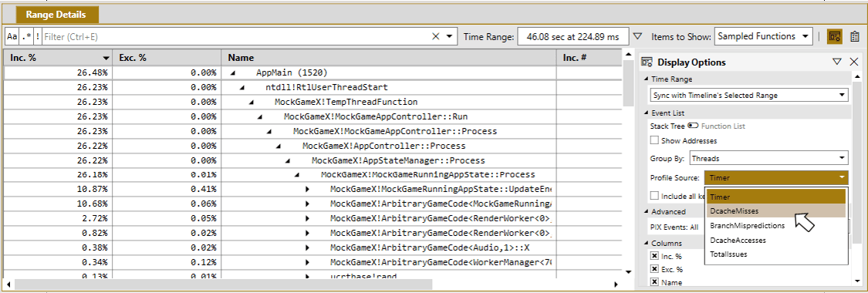Click inside the Filter (Ctrl+E) box
Screen dimensions: 868x293
pyautogui.click(x=235, y=36)
